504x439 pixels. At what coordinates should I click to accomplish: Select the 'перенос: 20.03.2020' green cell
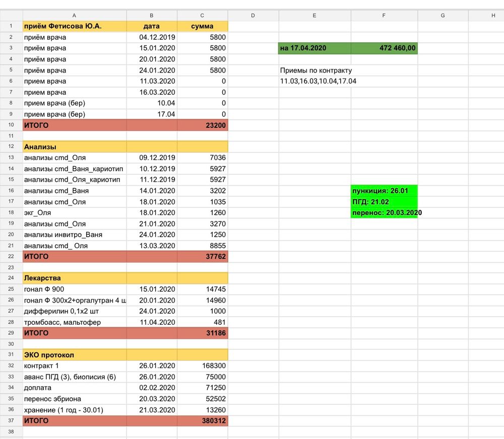[x=384, y=213]
